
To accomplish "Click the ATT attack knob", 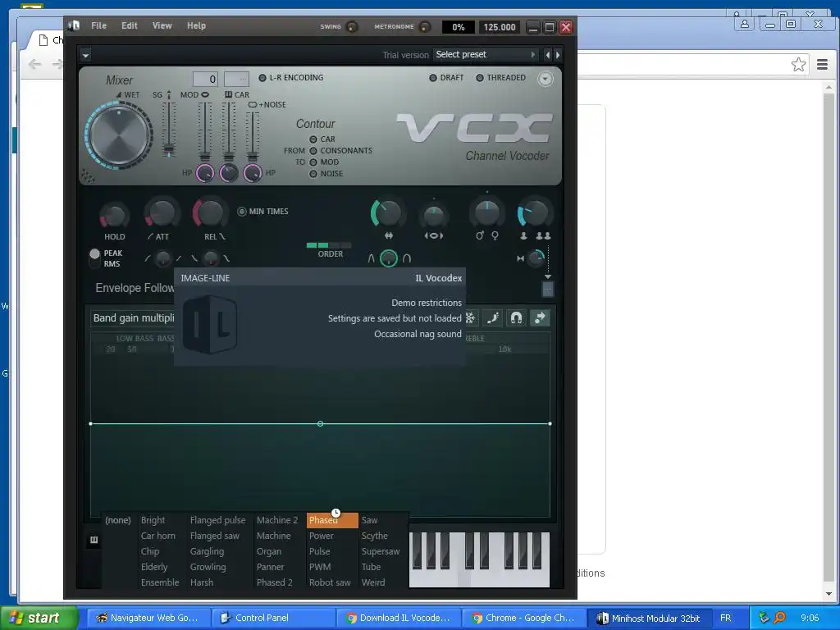I will (x=161, y=214).
